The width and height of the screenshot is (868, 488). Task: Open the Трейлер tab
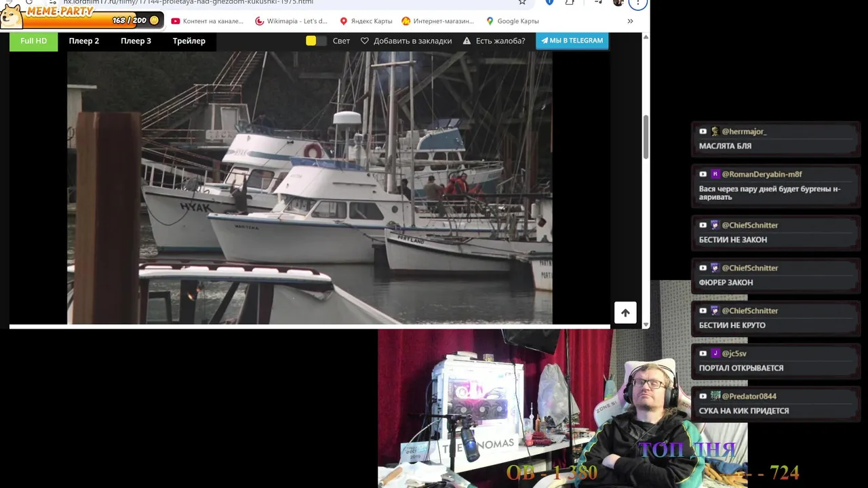[x=189, y=41]
